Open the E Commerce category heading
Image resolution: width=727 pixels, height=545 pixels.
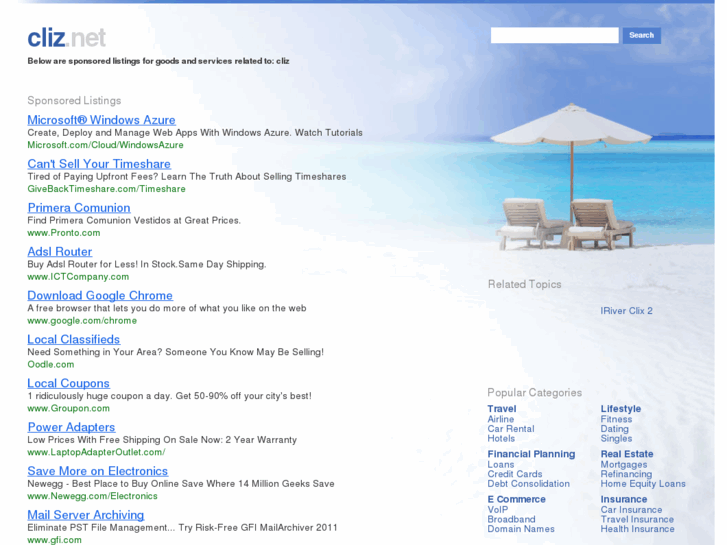[x=516, y=500]
